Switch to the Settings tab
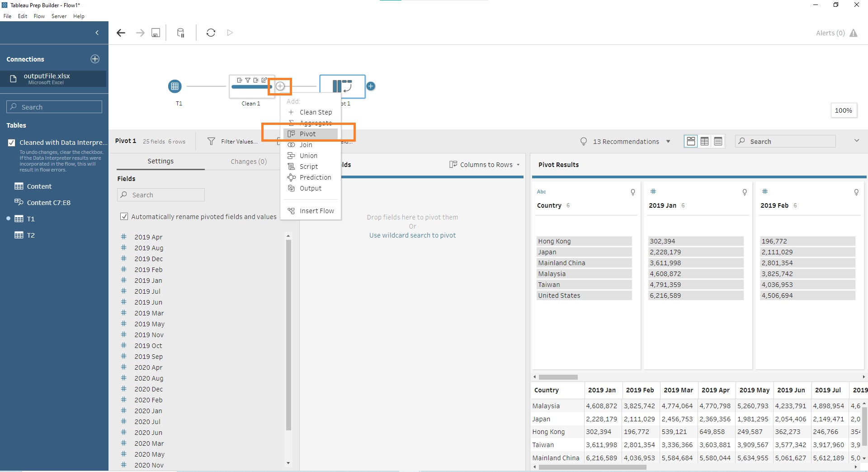 pos(160,161)
